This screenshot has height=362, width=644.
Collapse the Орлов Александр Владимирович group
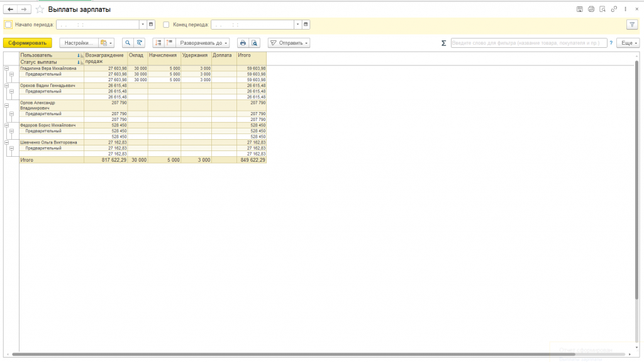6,105
